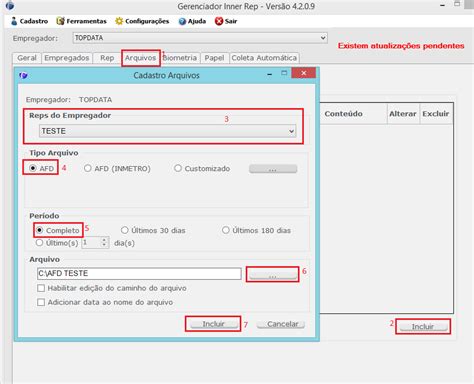The image size is (474, 384).
Task: Close the Cadastro Arquivos dialog
Action: (x=304, y=73)
